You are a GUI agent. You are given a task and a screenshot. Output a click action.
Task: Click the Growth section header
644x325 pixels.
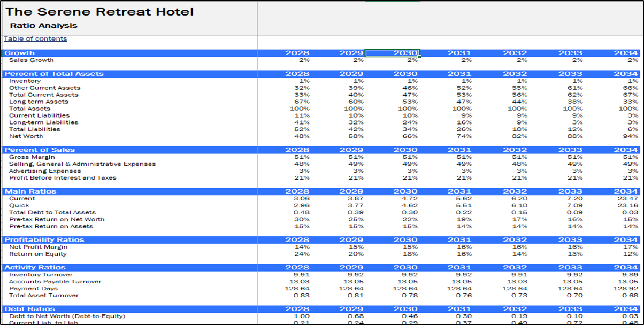click(x=20, y=53)
